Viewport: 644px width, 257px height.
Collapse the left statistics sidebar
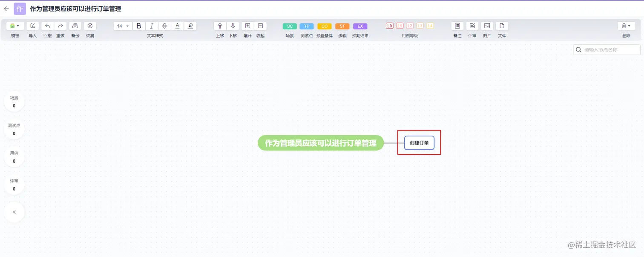(x=14, y=212)
